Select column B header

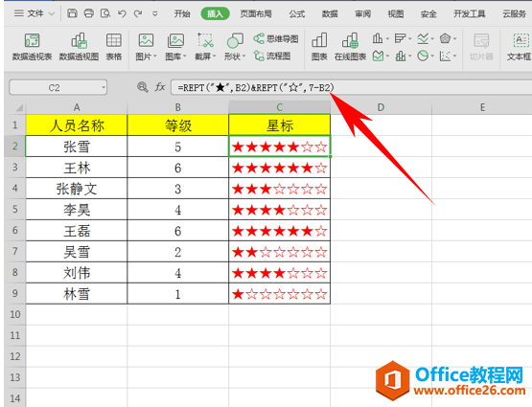point(177,107)
